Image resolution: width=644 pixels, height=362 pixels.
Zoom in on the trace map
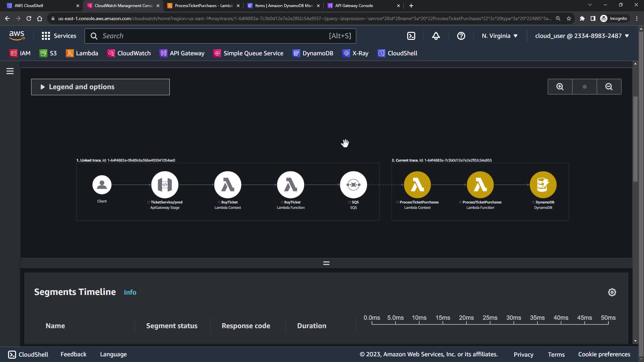pos(560,87)
